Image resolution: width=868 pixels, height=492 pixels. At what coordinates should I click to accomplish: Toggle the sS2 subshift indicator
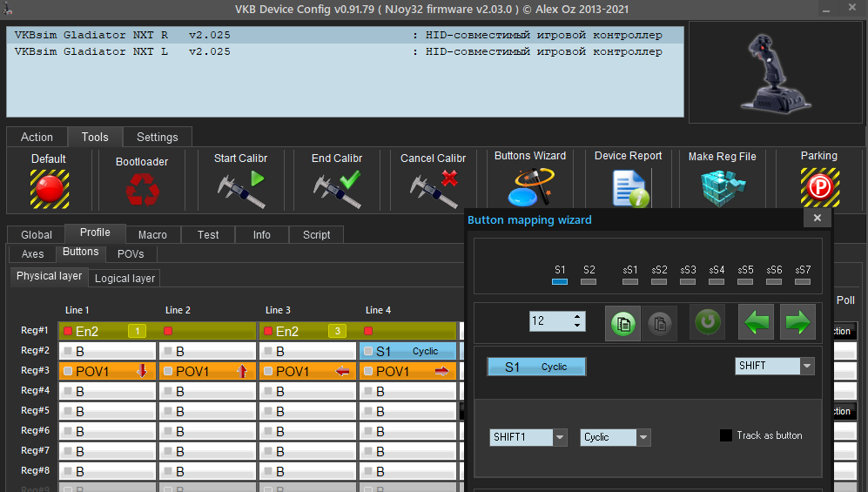coord(659,281)
